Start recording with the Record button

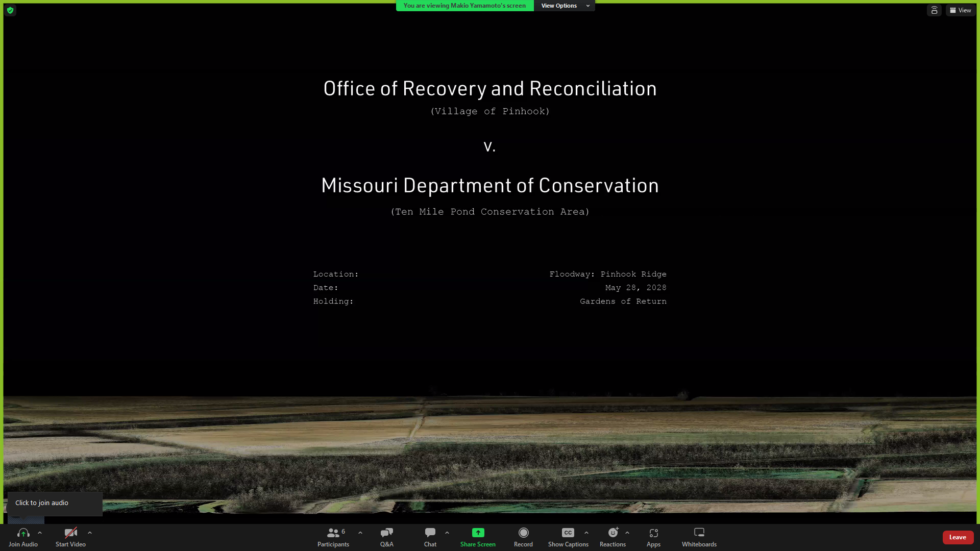click(523, 537)
